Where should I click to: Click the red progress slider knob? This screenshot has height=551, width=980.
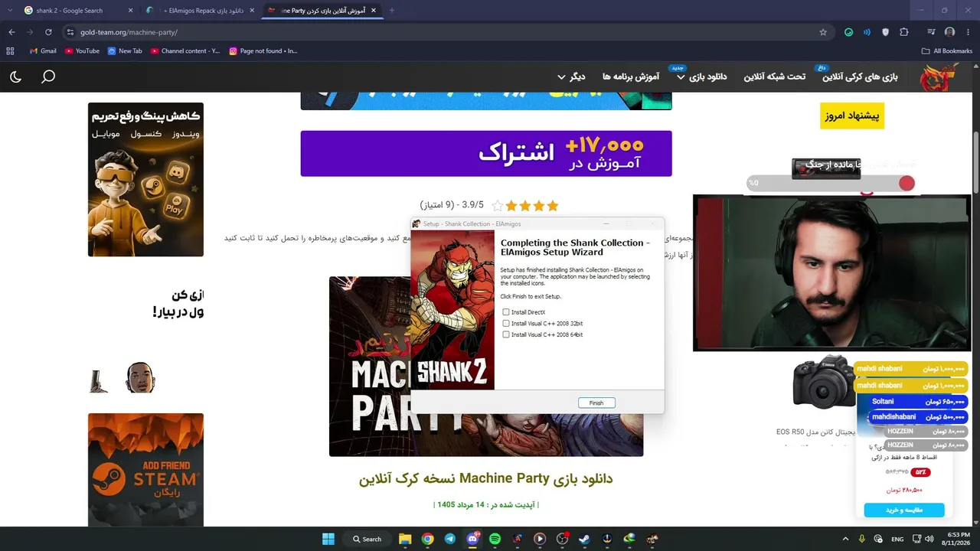tap(906, 183)
